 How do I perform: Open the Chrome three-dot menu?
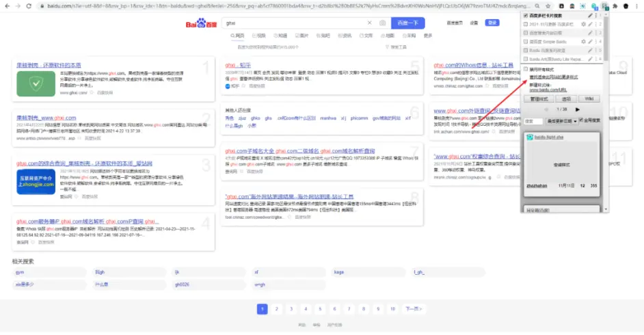click(x=636, y=6)
